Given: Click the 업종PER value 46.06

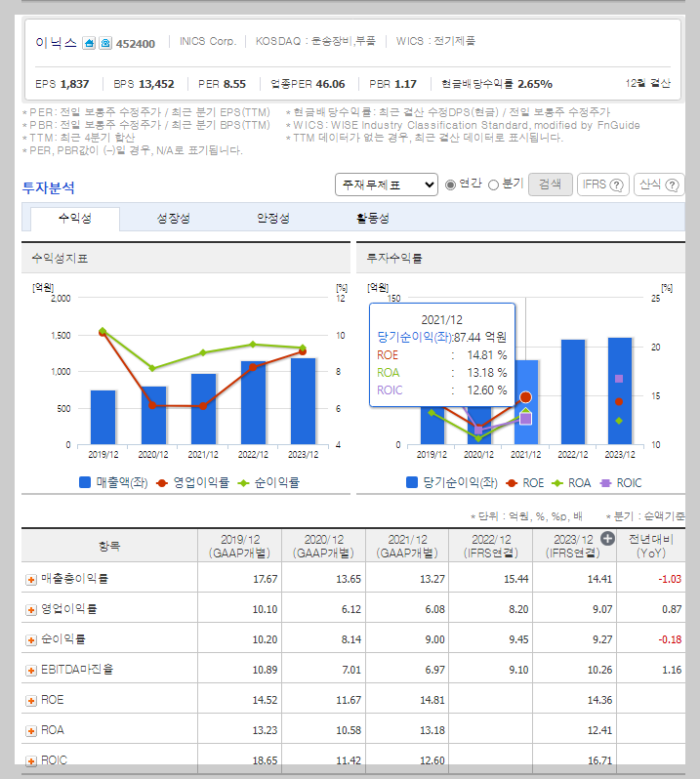Looking at the screenshot, I should pos(330,84).
